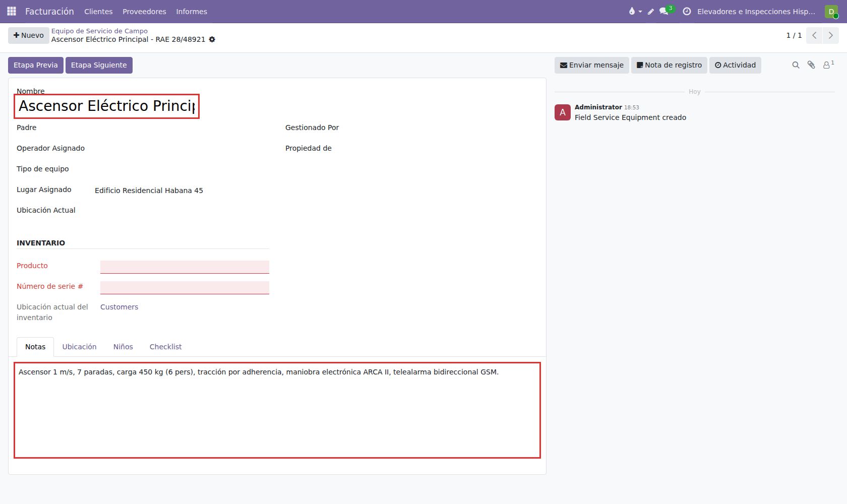Open the Informes menu

coord(192,11)
